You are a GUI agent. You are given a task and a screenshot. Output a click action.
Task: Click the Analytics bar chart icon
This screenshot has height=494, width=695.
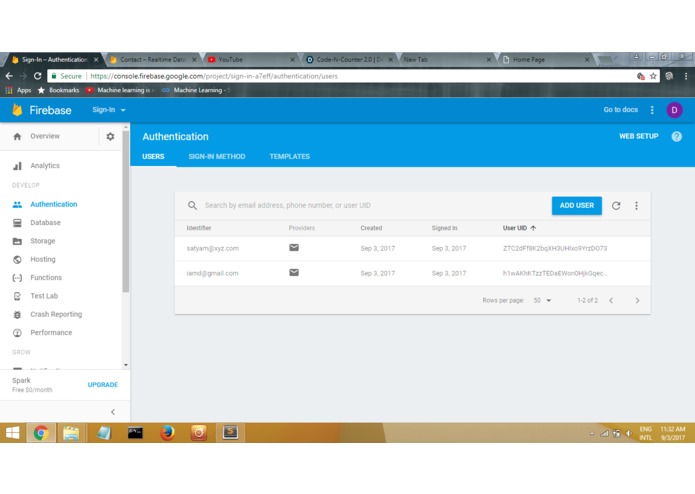17,166
